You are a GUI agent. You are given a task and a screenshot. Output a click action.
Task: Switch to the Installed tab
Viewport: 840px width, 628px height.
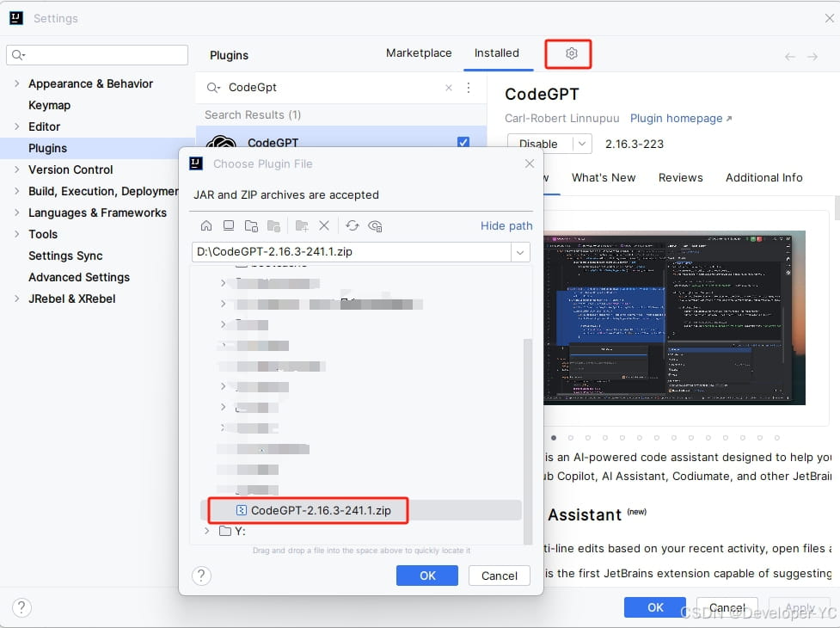[497, 53]
